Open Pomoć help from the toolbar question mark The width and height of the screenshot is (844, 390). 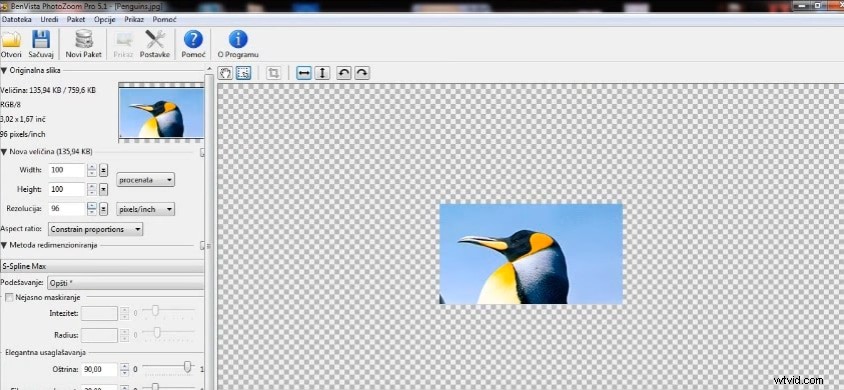click(193, 44)
